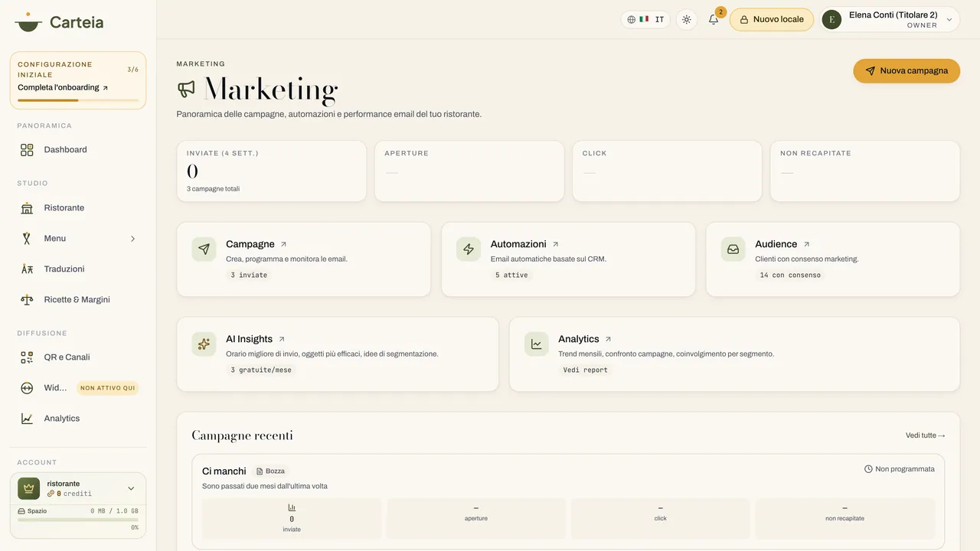Click the Audience inbox icon

(733, 249)
